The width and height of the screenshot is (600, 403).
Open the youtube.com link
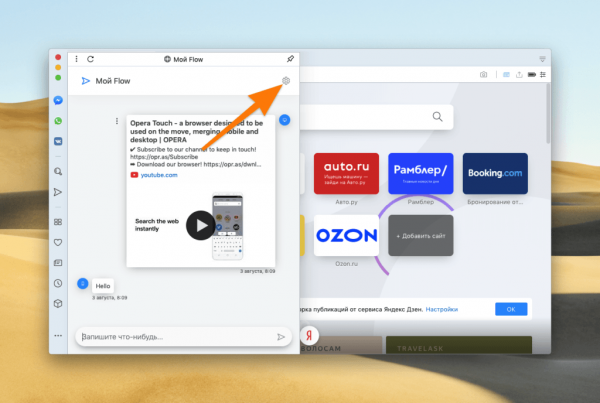pos(159,175)
